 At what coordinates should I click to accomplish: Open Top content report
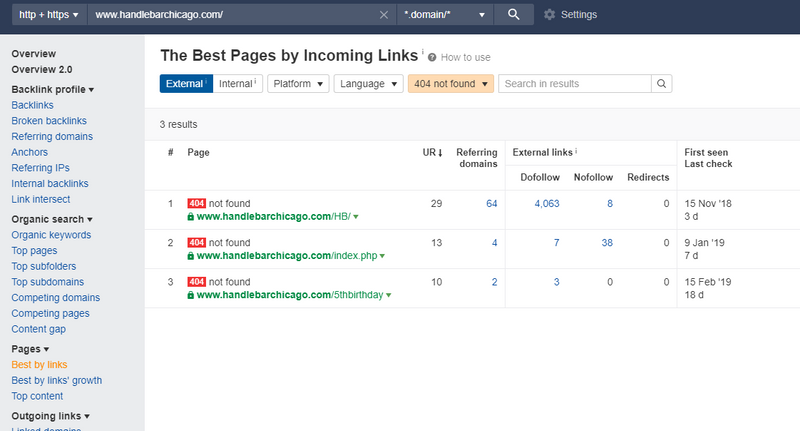coord(37,396)
